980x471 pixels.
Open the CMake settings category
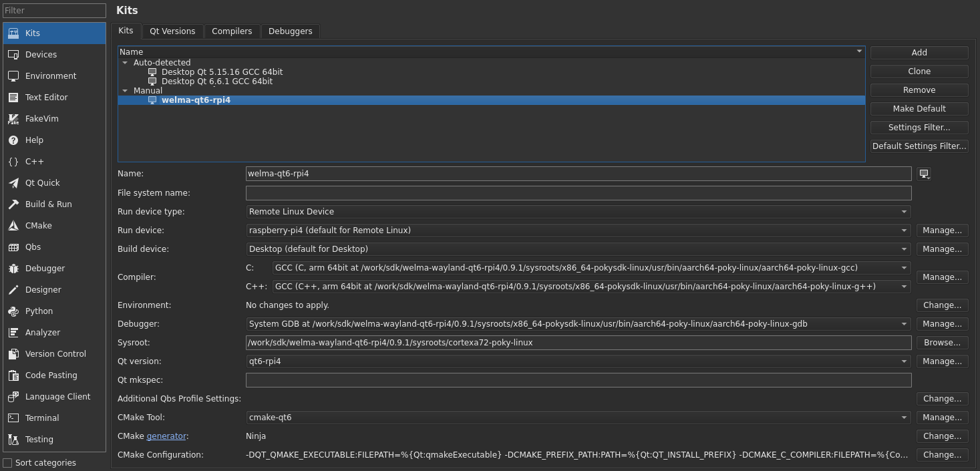[x=38, y=226]
